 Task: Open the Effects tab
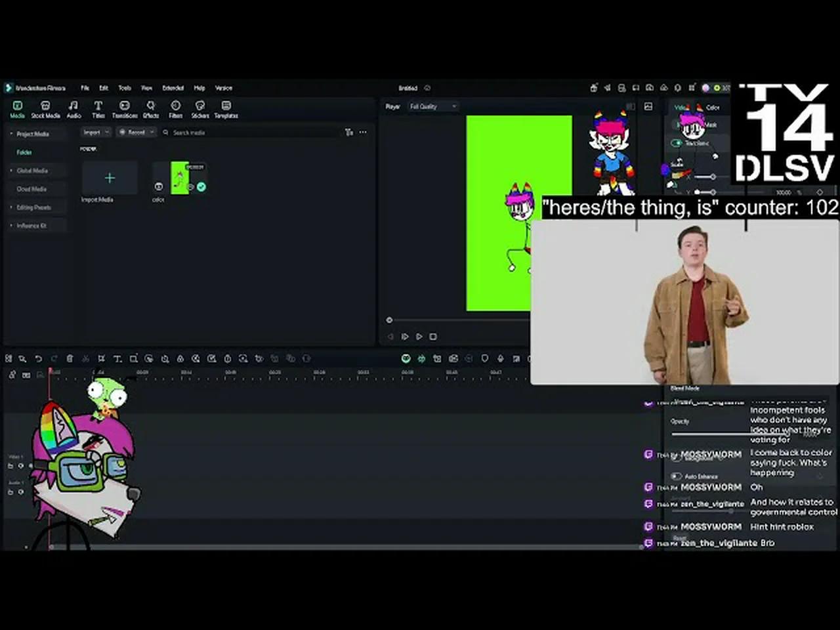151,109
